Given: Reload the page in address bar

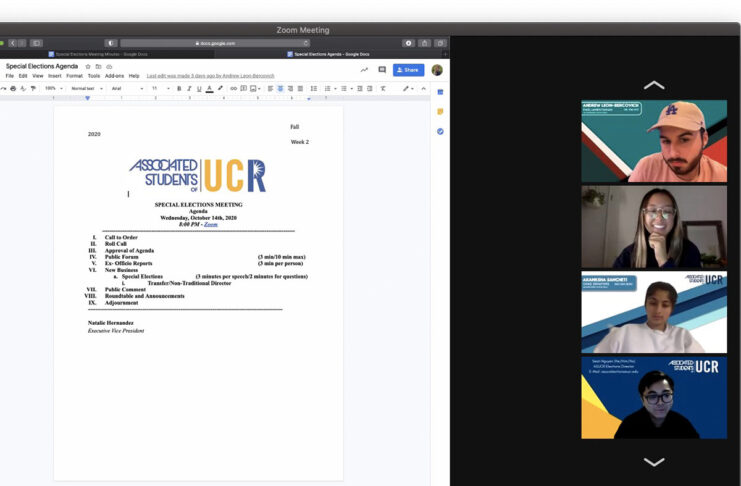Looking at the screenshot, I should 306,43.
